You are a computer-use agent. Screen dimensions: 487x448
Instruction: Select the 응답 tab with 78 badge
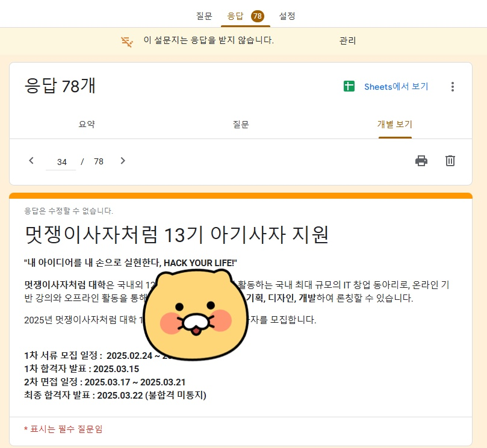pos(246,16)
